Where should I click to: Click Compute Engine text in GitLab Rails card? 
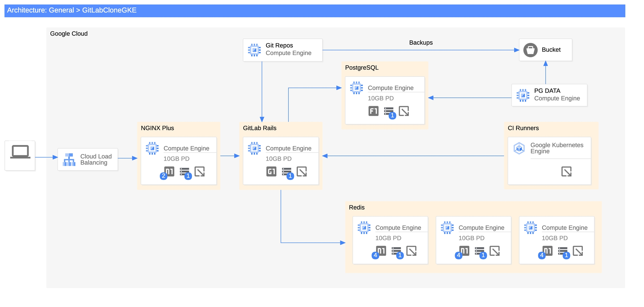pos(288,148)
